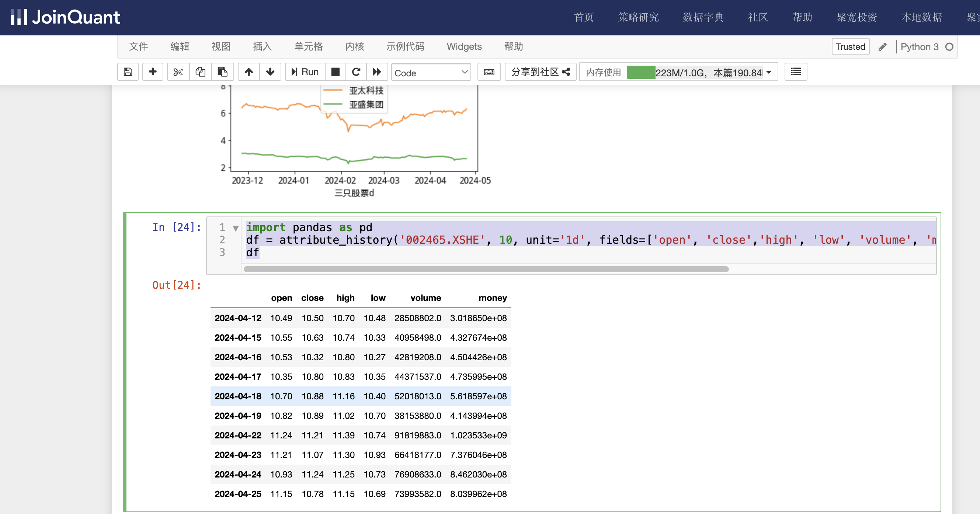The image size is (980, 514).
Task: Insert a new cell below
Action: (153, 72)
